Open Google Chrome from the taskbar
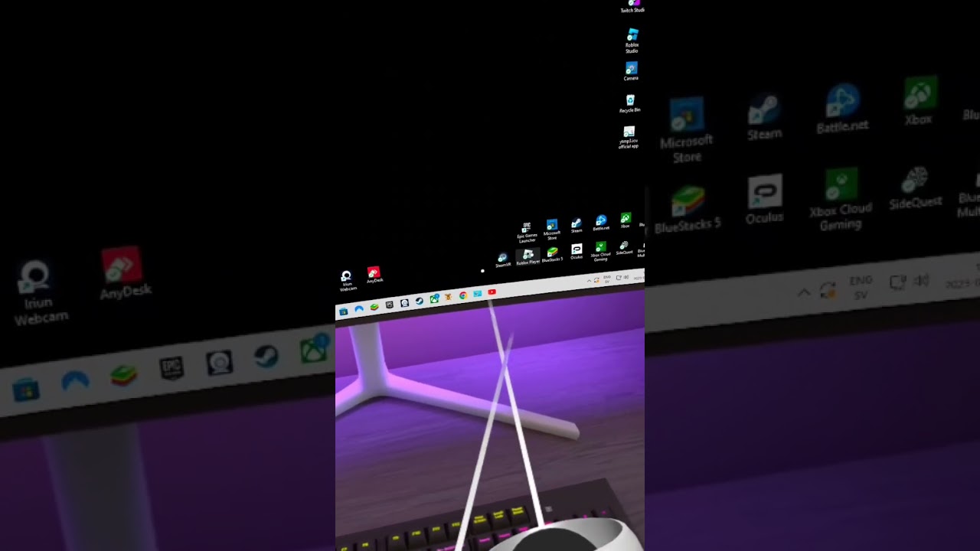The height and width of the screenshot is (551, 980). pyautogui.click(x=463, y=295)
